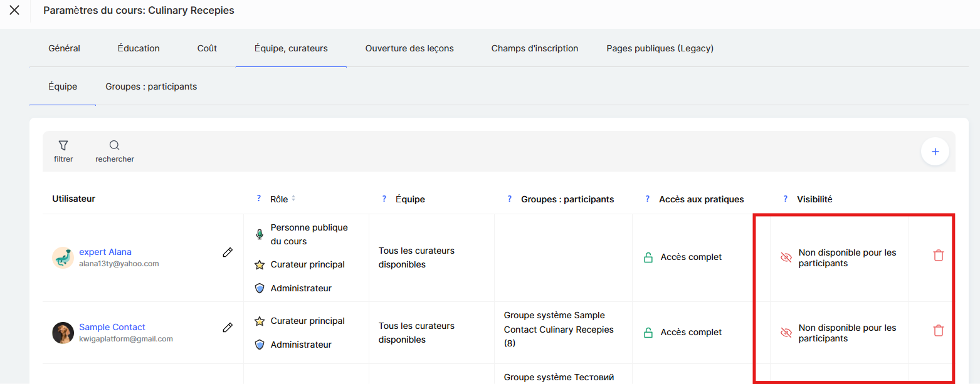Screen dimensions: 980x384
Task: Delete Sample Contact using trash icon
Action: (938, 331)
